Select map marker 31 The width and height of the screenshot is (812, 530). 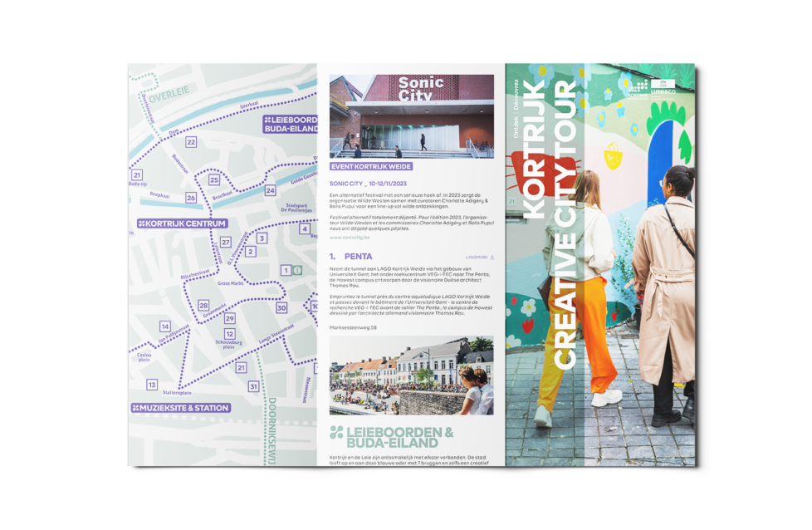point(253,386)
